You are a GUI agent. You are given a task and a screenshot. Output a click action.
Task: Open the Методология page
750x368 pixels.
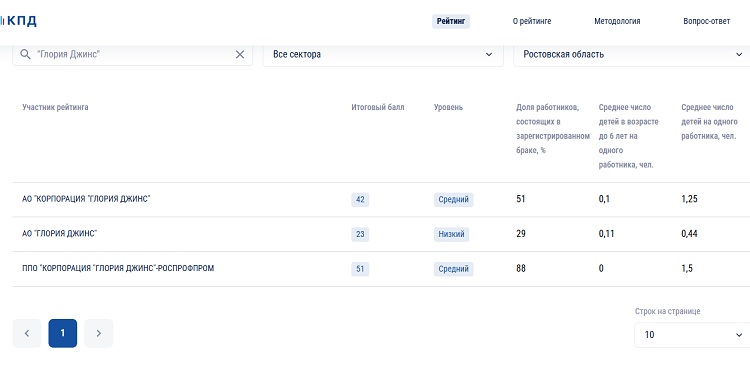click(617, 22)
